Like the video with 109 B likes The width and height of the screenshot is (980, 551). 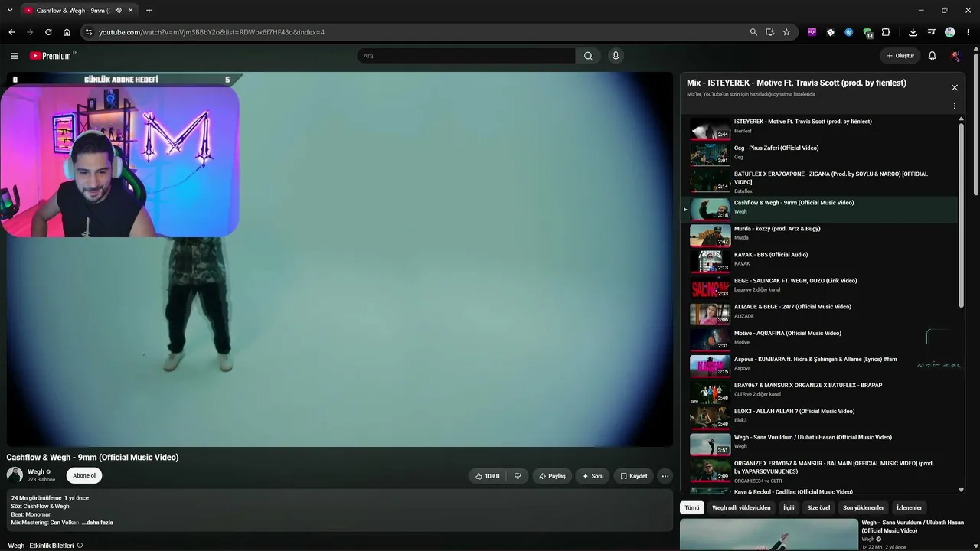[487, 476]
